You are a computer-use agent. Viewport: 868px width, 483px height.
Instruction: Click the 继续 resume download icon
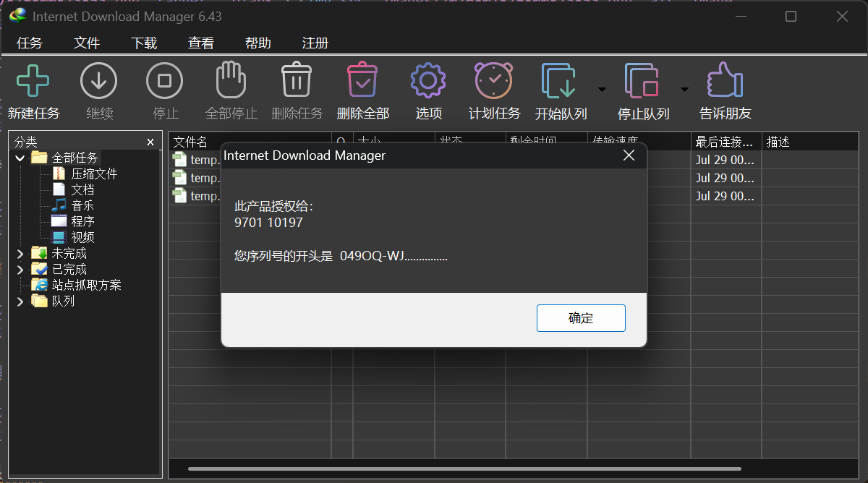tap(99, 80)
